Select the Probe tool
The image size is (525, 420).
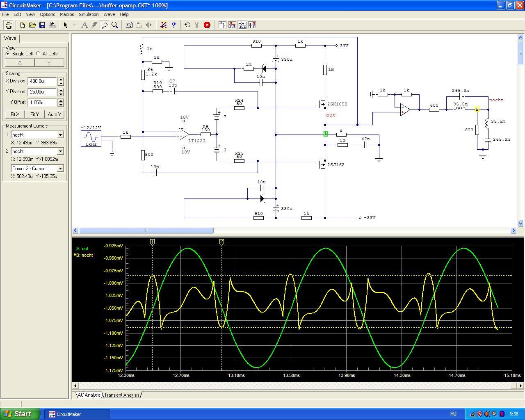point(105,25)
